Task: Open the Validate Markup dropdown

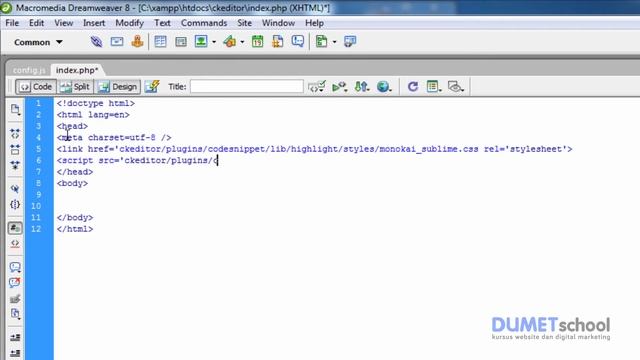Action: tap(340, 87)
